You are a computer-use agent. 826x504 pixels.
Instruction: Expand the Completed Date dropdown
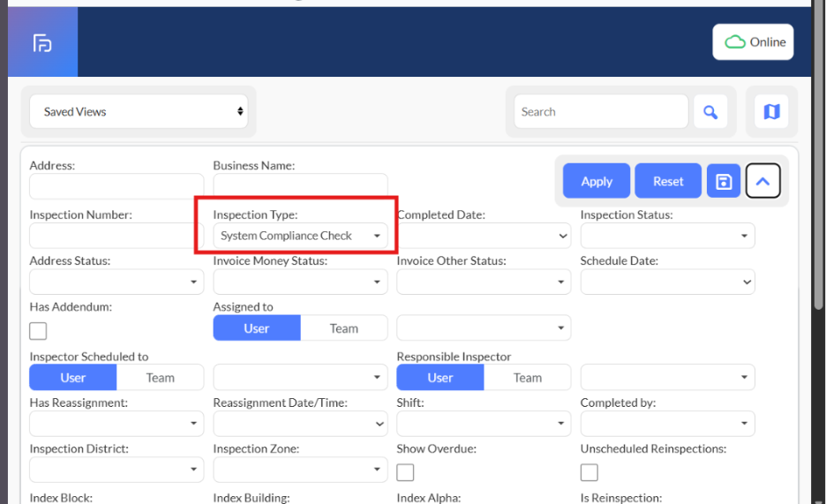click(484, 236)
